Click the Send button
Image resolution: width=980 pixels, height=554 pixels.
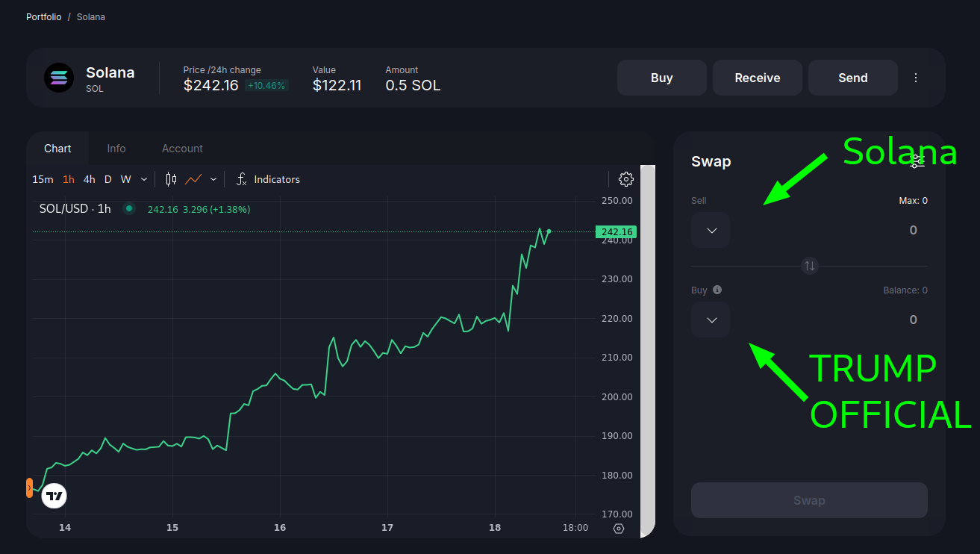coord(853,78)
